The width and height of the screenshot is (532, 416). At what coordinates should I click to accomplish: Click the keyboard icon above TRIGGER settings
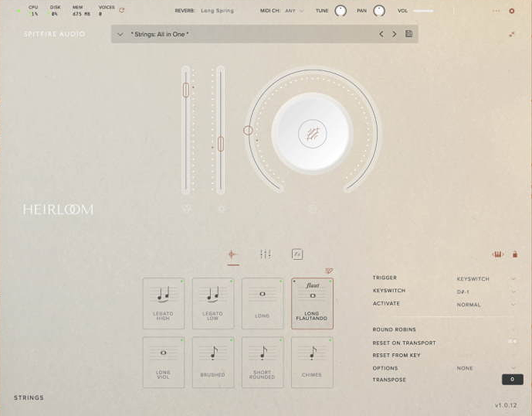498,254
